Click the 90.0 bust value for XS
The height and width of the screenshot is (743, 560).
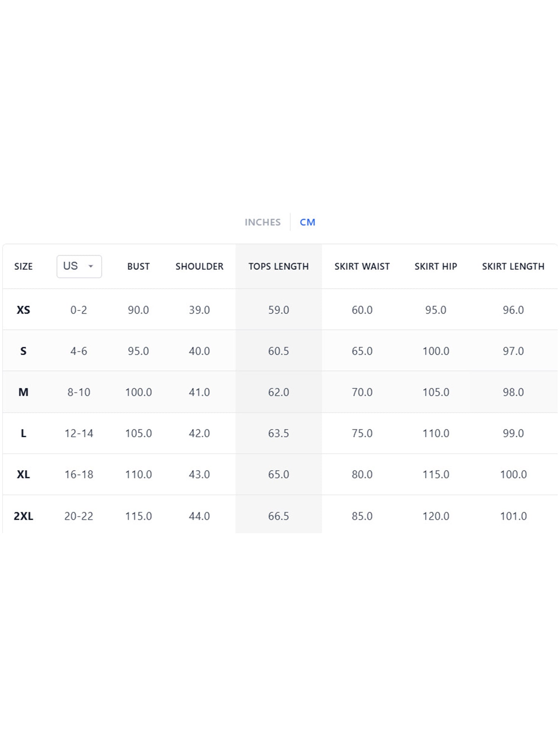click(138, 310)
